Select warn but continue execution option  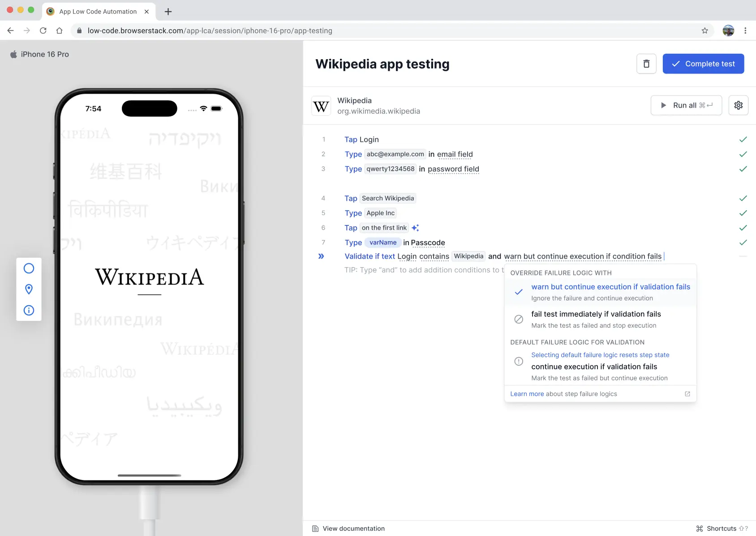[x=610, y=287]
